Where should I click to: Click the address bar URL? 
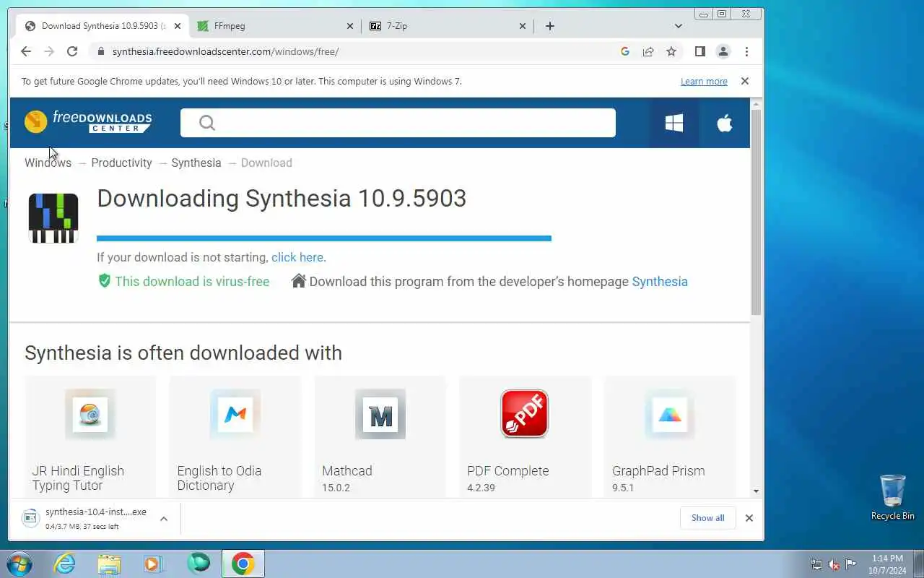225,51
